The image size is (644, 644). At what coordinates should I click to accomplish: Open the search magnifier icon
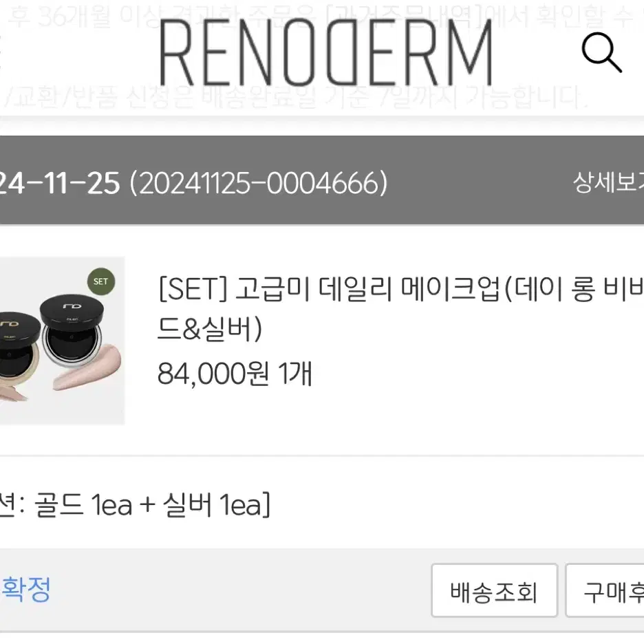coord(602,52)
